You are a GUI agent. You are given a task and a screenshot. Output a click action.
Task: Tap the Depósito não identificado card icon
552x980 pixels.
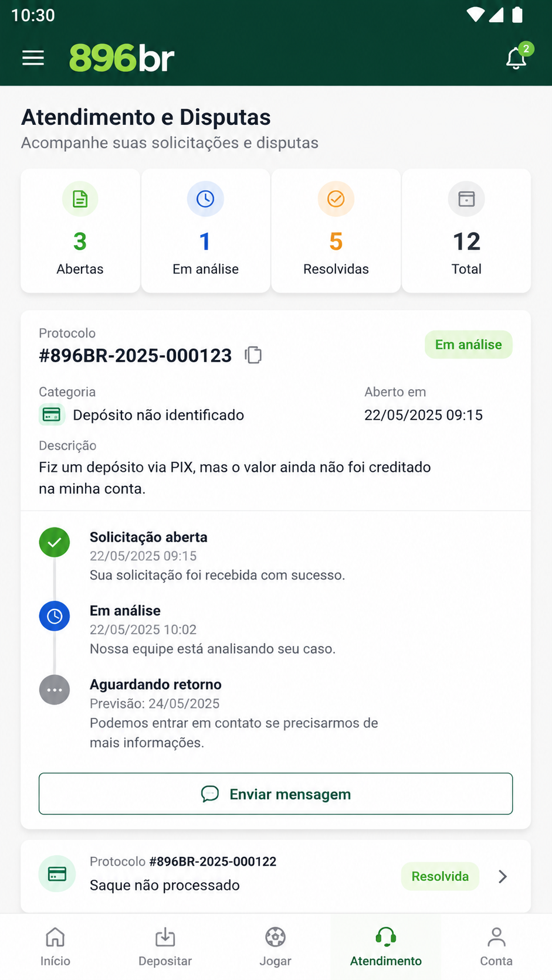[52, 415]
